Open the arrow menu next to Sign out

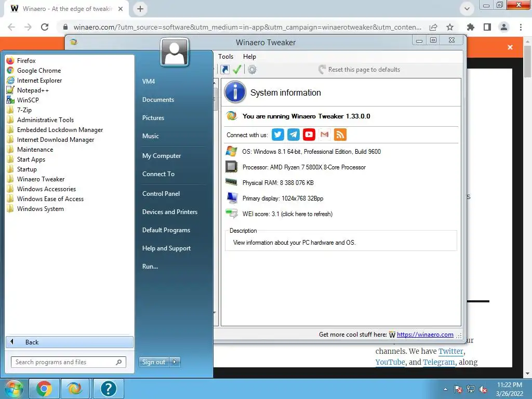(x=175, y=362)
